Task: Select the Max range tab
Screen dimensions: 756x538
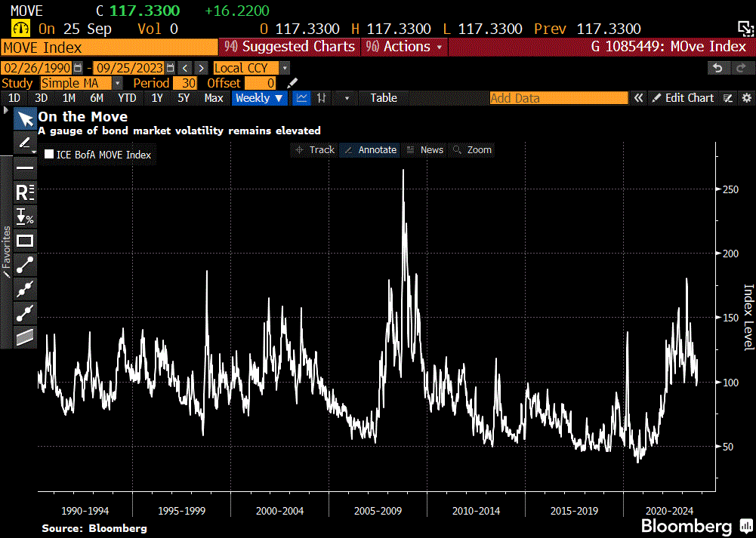Action: pos(214,98)
